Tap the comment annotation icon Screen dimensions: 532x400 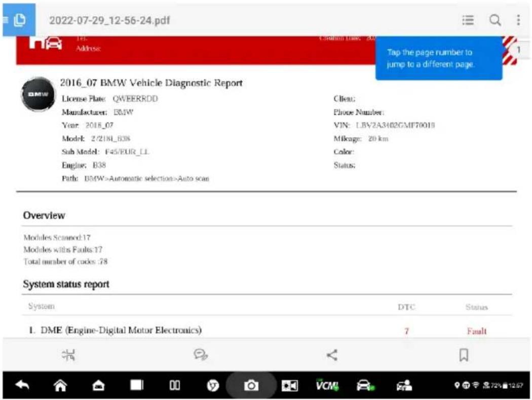tap(201, 355)
